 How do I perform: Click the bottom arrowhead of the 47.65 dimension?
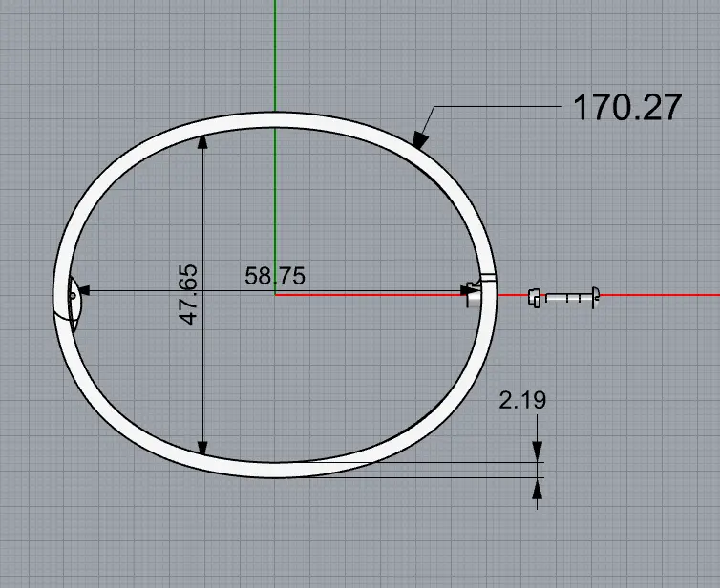pyautogui.click(x=201, y=448)
